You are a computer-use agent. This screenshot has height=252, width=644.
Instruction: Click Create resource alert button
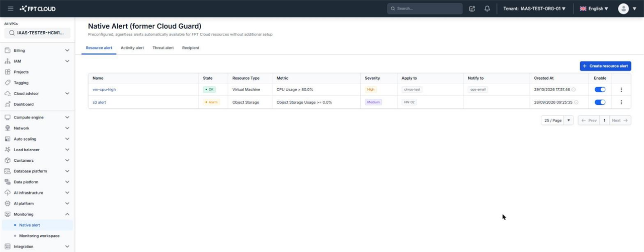[605, 66]
